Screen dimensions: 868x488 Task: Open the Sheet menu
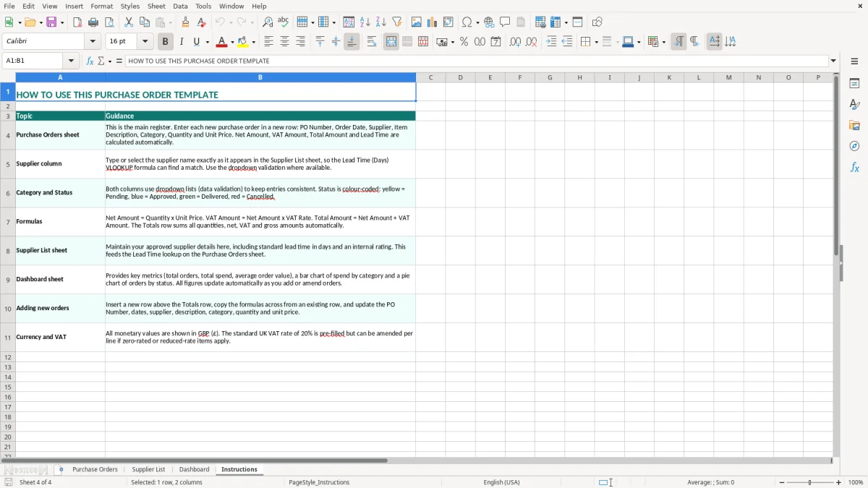[156, 6]
